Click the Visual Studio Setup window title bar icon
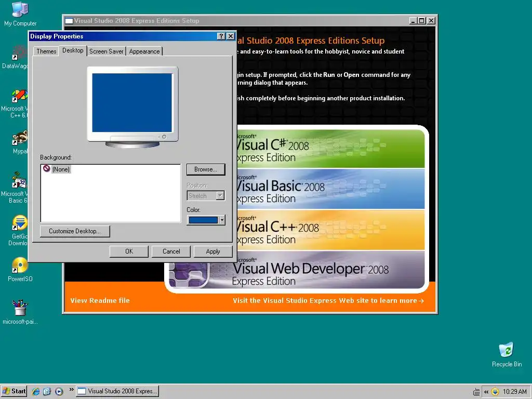Viewport: 532px width, 399px height. pos(69,21)
